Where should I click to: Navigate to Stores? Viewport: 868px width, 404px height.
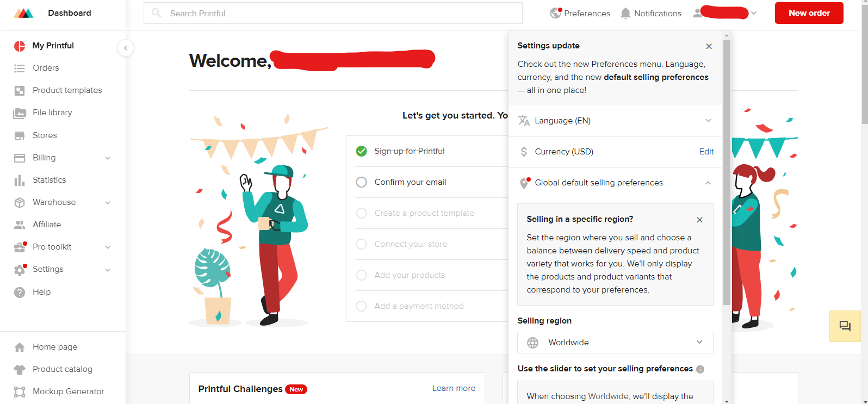point(45,135)
